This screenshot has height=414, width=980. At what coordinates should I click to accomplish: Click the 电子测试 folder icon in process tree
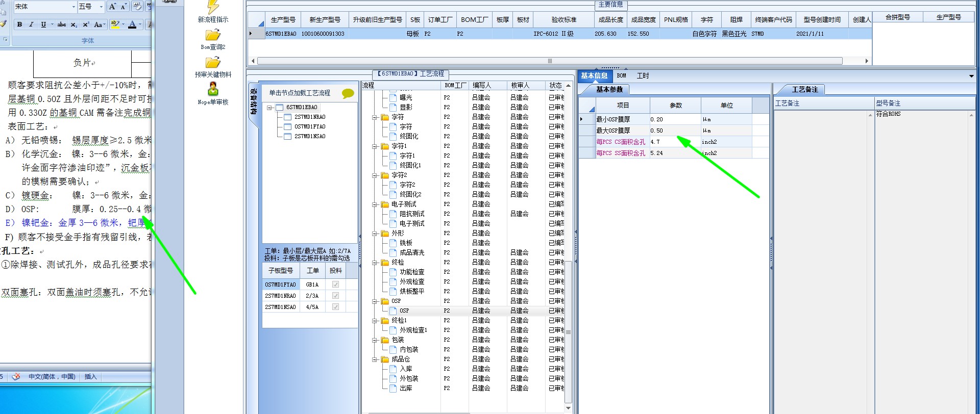click(x=385, y=204)
